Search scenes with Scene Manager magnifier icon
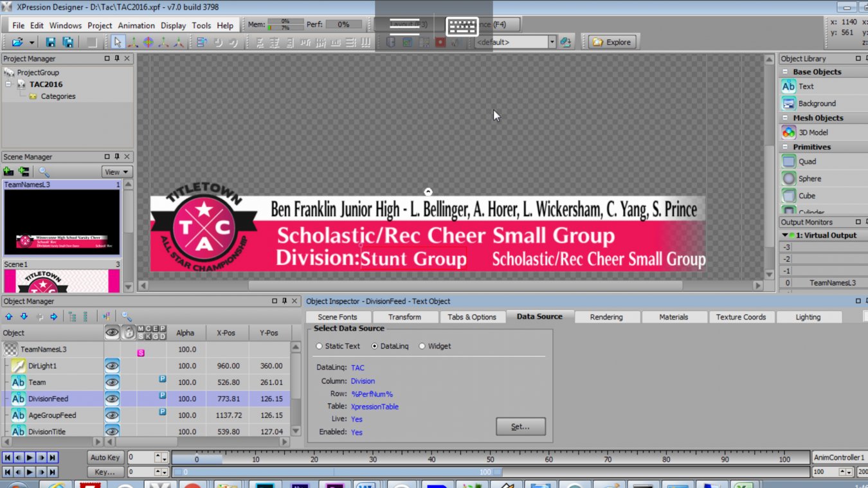This screenshot has height=488, width=868. coord(44,172)
